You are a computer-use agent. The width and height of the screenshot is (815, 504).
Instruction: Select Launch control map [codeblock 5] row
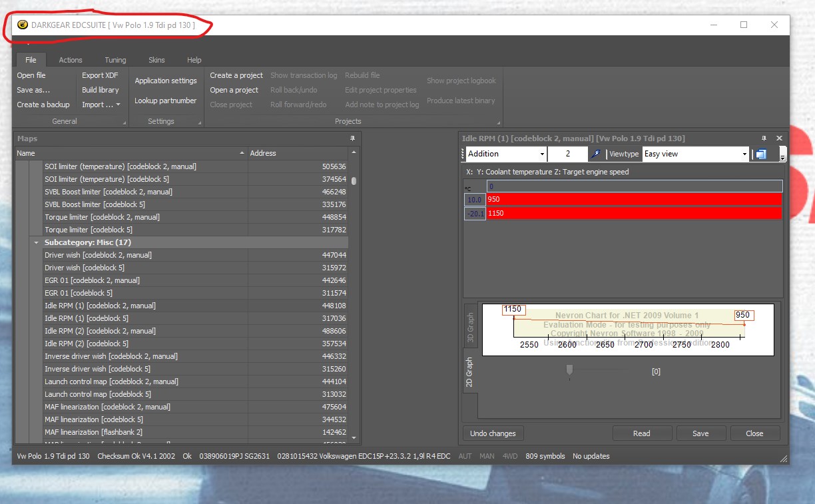[x=195, y=394]
